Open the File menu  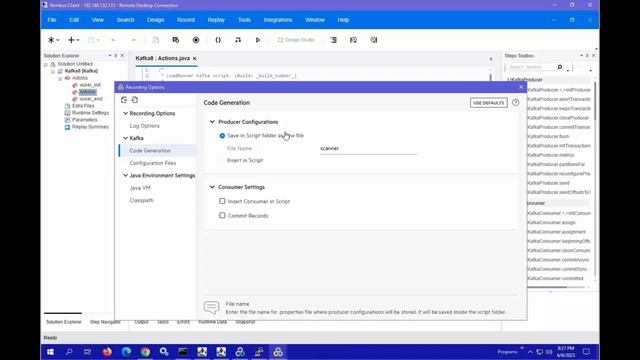(52, 20)
